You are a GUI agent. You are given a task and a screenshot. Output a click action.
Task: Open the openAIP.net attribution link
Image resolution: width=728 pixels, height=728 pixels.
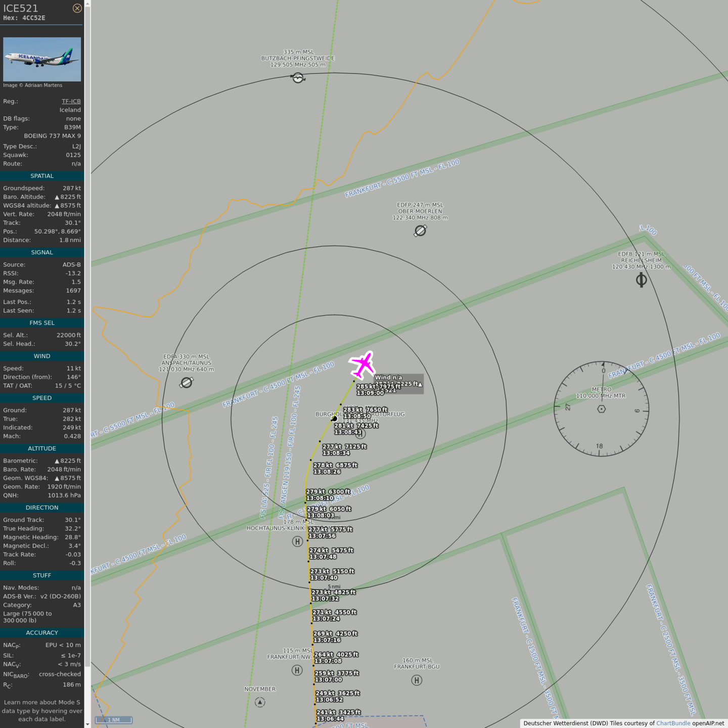708,723
